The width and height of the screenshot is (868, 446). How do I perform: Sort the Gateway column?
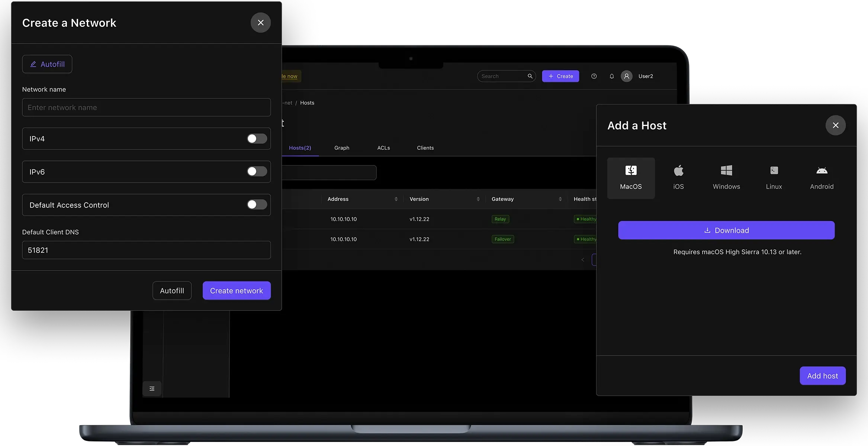pyautogui.click(x=560, y=199)
